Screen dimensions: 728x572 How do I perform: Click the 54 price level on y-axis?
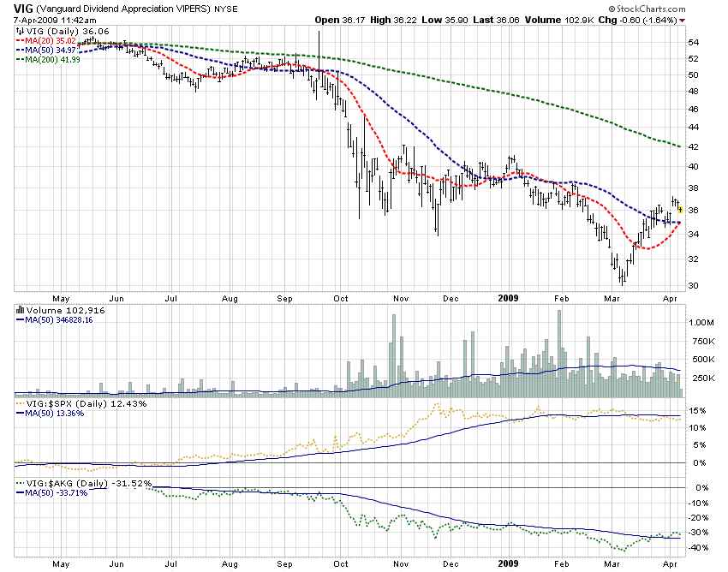coord(694,42)
